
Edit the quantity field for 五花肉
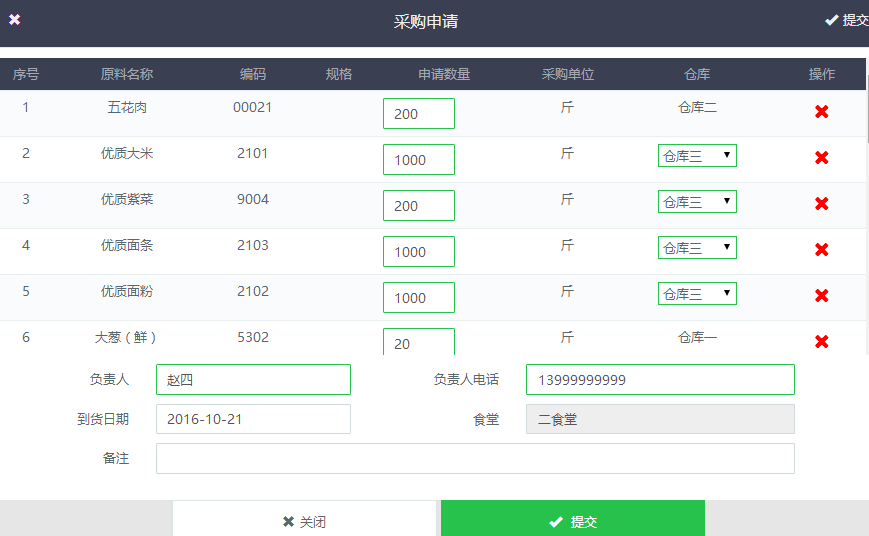click(418, 114)
